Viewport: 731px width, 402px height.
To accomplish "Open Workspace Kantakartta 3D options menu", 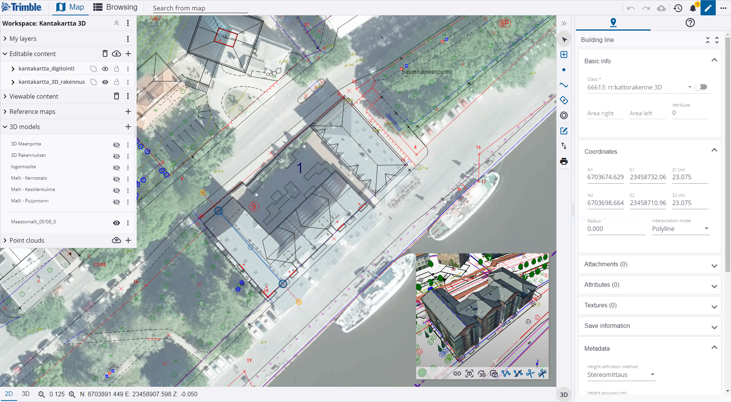I will coord(128,23).
